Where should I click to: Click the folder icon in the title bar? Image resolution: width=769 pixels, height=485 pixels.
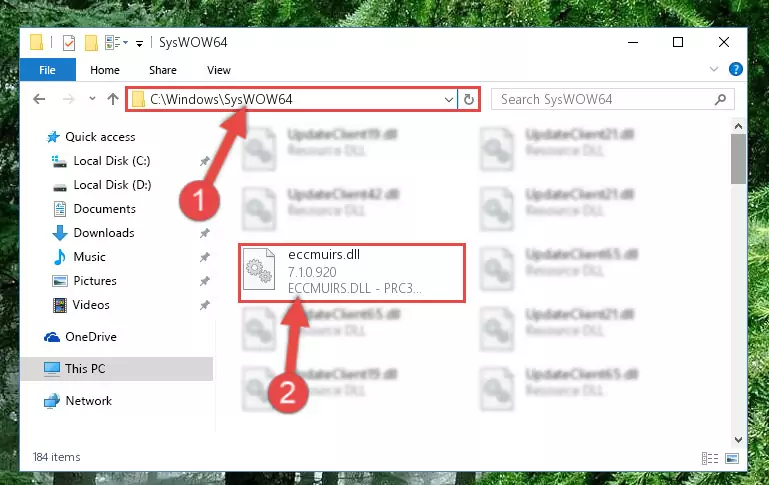coord(36,42)
